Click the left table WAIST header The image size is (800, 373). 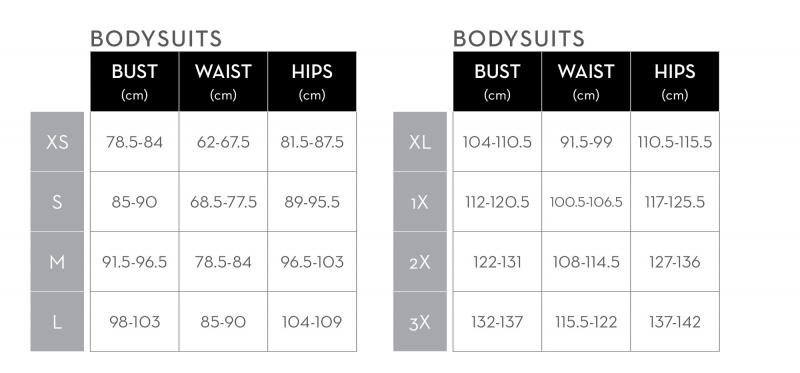[223, 81]
